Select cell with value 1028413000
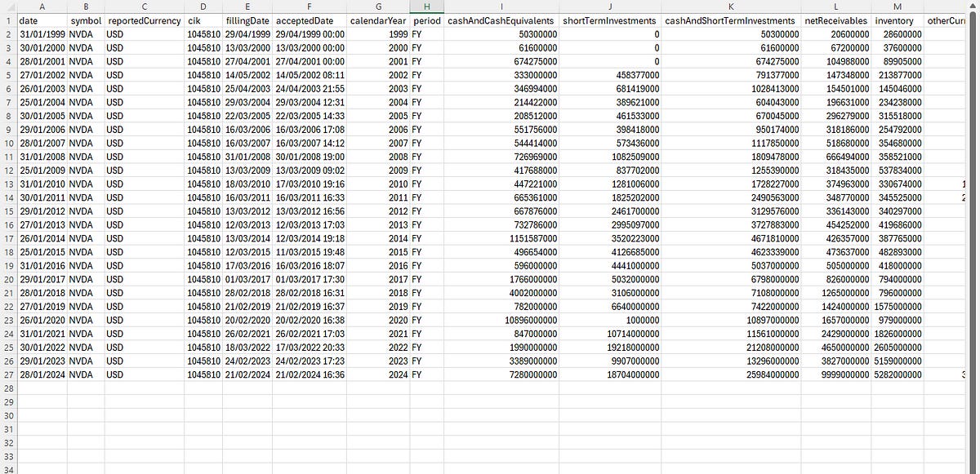This screenshot has height=474, width=980. click(x=731, y=90)
